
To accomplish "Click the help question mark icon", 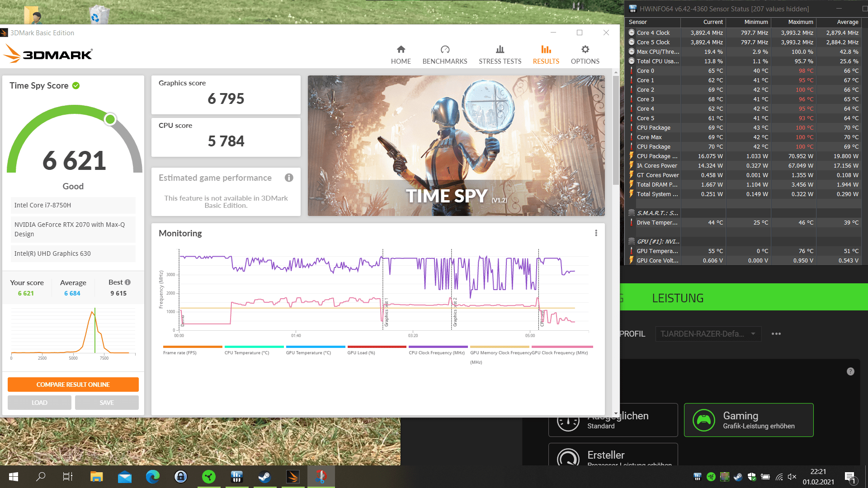I will point(850,371).
